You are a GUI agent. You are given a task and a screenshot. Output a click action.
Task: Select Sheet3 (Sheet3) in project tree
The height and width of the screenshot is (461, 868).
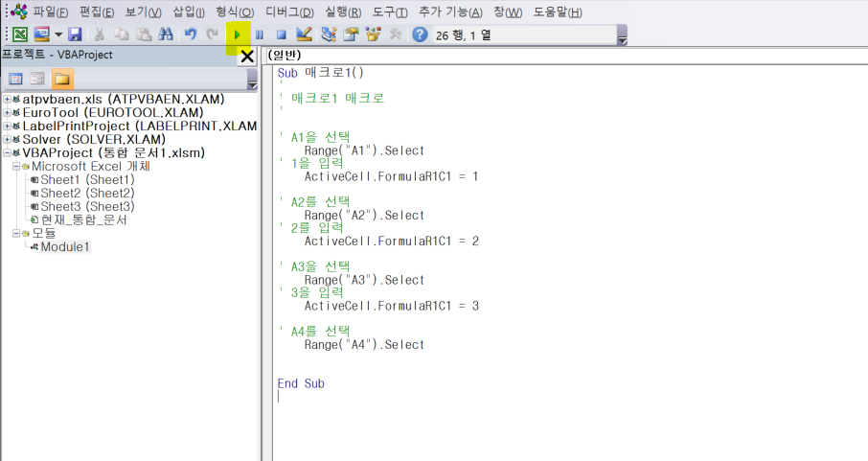pyautogui.click(x=87, y=206)
